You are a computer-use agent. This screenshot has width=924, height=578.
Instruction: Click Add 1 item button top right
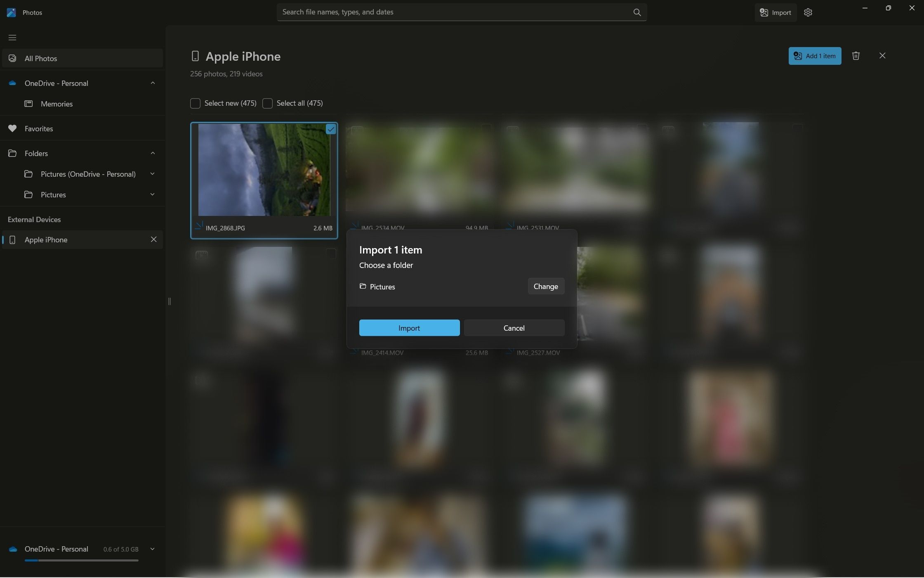click(x=814, y=56)
